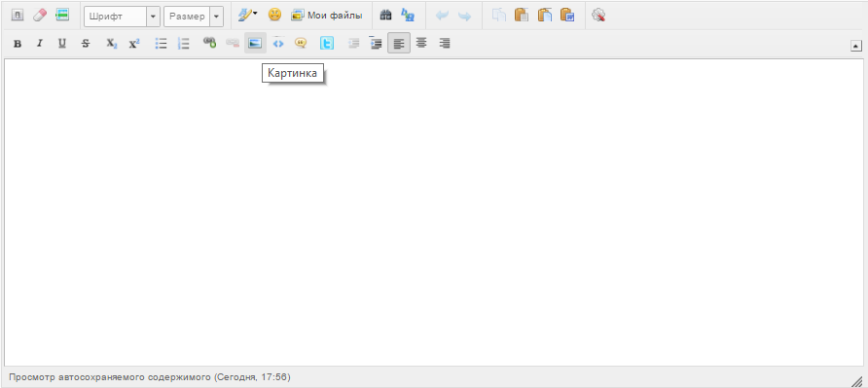The width and height of the screenshot is (868, 388).
Task: Click the Increase indent icon
Action: tap(376, 43)
